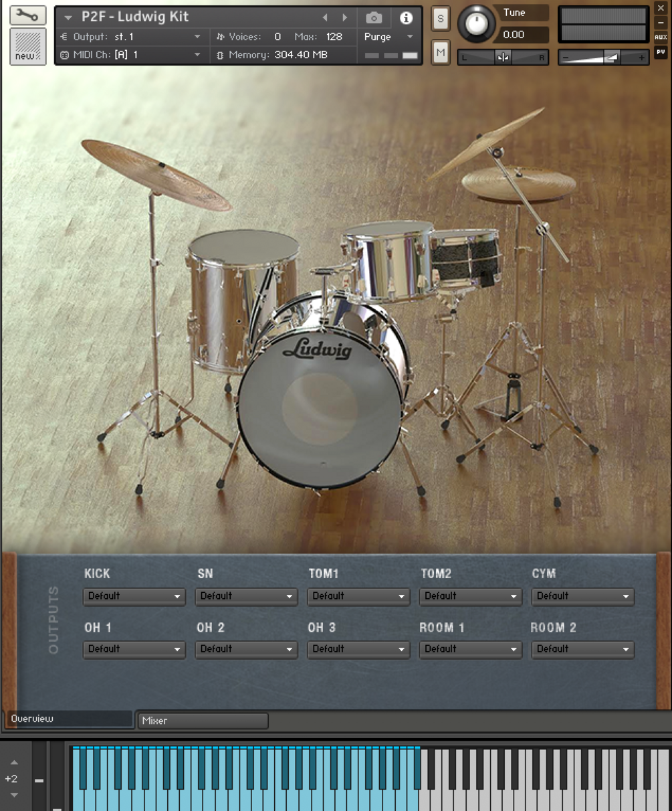Image resolution: width=672 pixels, height=811 pixels.
Task: Open instrument edit mode with wrench icon
Action: (27, 15)
